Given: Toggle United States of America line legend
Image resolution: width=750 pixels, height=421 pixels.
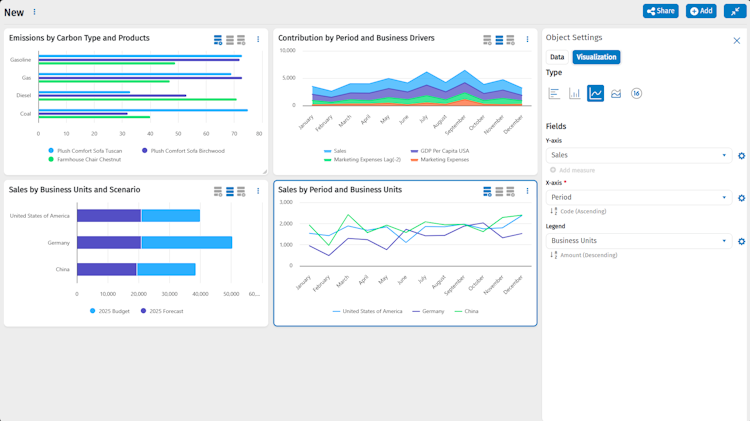Looking at the screenshot, I should tap(367, 311).
